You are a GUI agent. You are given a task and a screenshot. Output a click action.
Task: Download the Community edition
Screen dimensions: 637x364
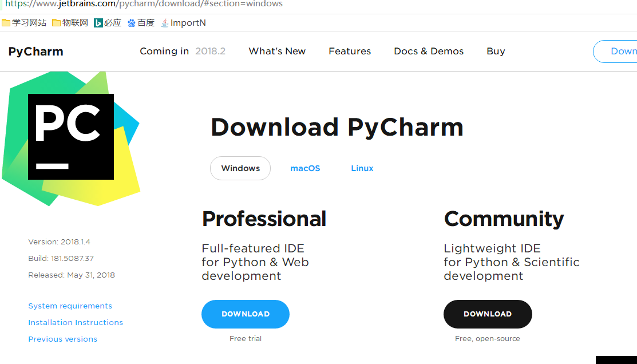pyautogui.click(x=488, y=314)
